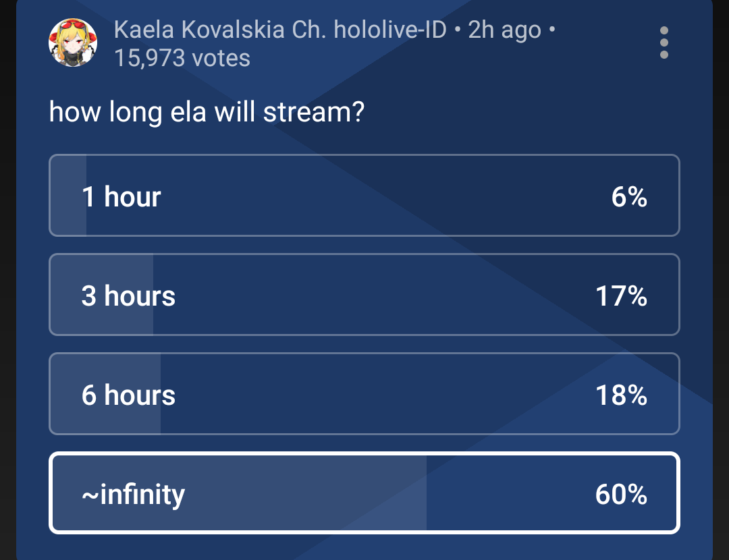Viewport: 729px width, 560px height.
Task: Open the post via the 2h ago timestamp
Action: point(504,30)
